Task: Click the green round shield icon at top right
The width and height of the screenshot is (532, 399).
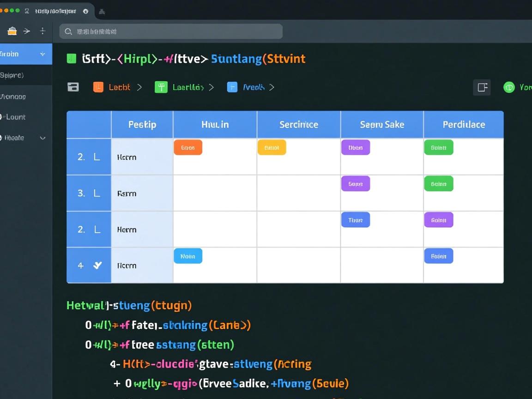Action: click(509, 87)
